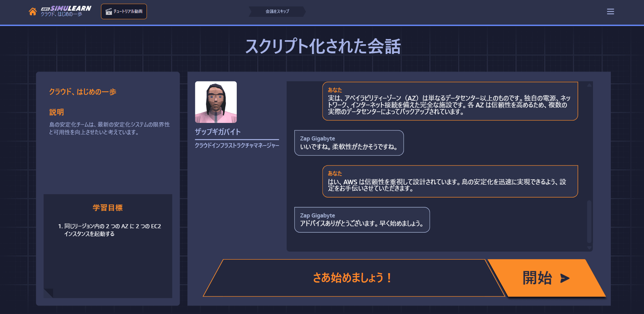This screenshot has height=314, width=644.
Task: Click the ザップギガバイト avatar portrait
Action: click(x=216, y=102)
